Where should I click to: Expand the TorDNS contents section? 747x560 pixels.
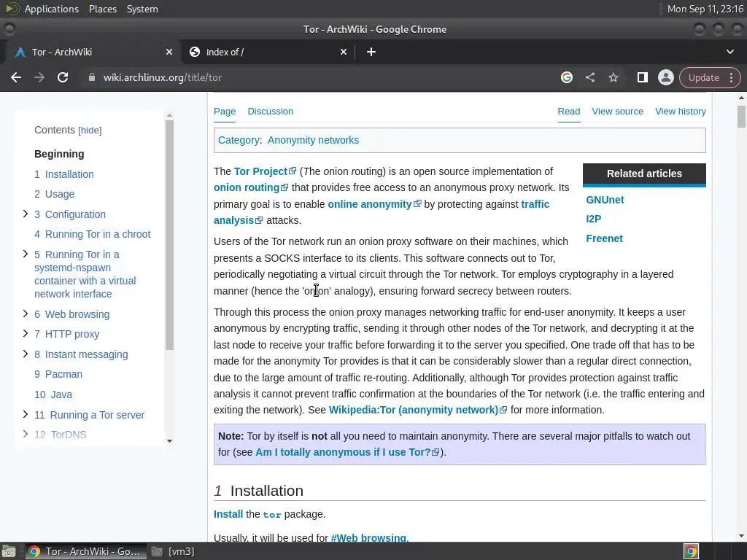[26, 434]
